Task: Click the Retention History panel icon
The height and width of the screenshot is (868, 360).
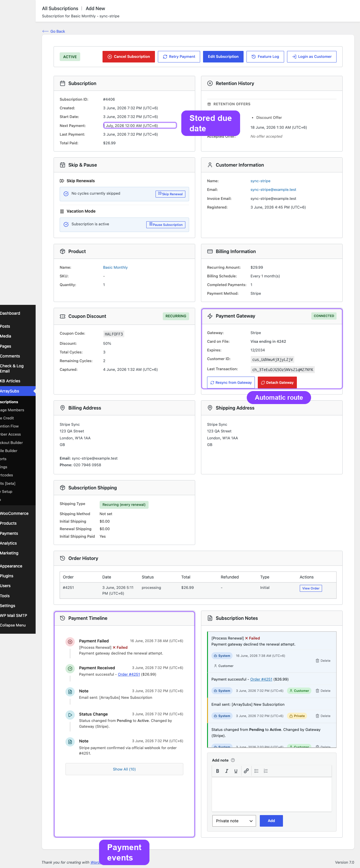Action: coord(210,83)
